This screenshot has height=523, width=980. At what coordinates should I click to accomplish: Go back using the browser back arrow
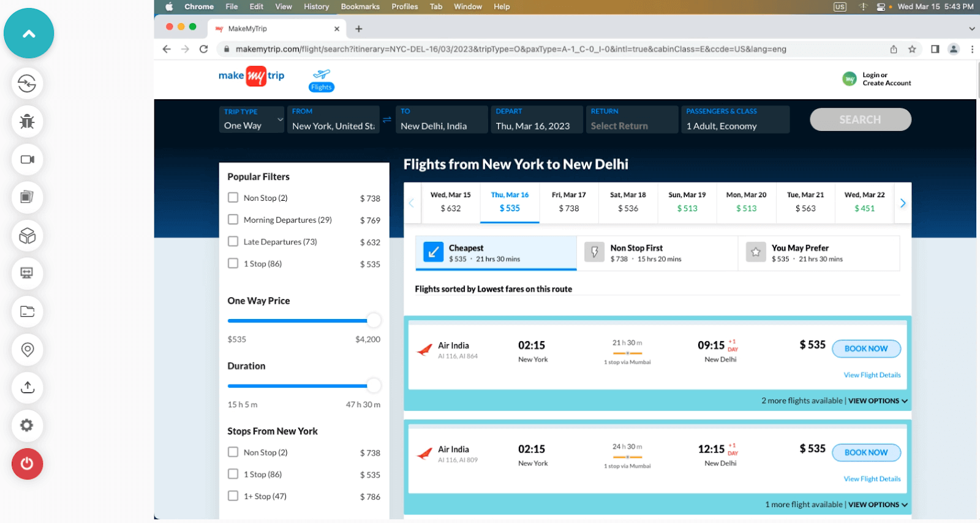click(x=167, y=49)
